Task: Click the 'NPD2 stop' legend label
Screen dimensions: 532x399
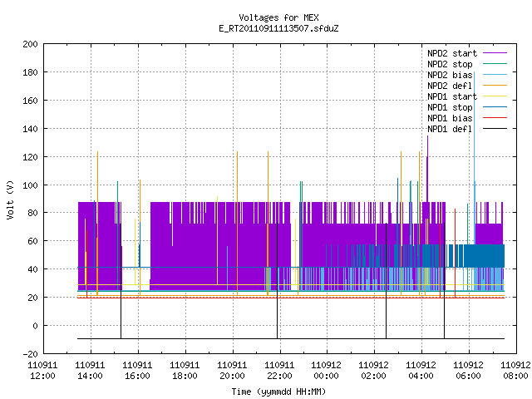Action: pos(450,64)
